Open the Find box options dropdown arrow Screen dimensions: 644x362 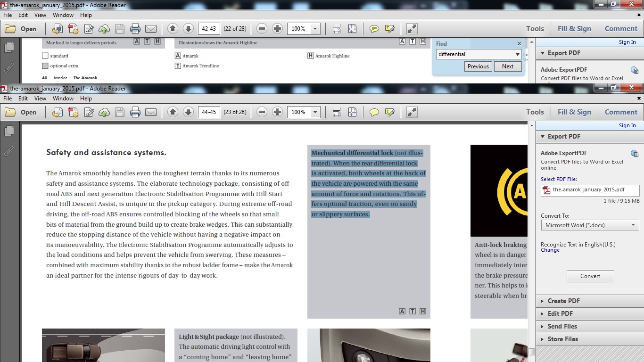(517, 54)
